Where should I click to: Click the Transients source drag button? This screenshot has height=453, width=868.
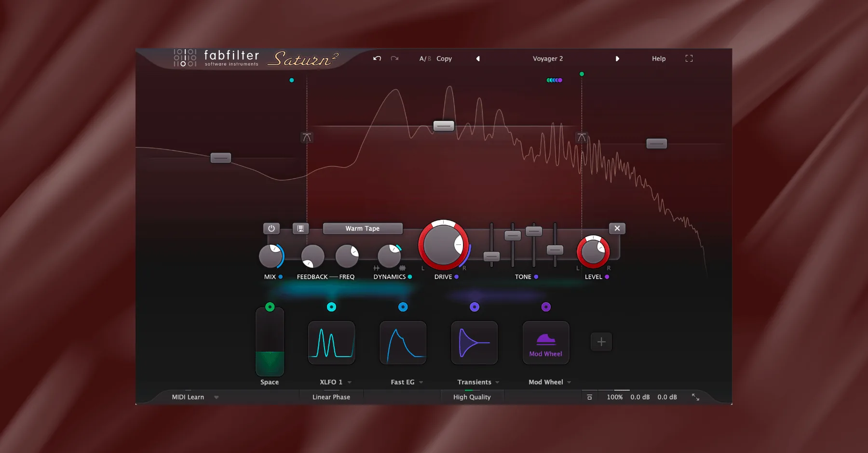coord(475,307)
